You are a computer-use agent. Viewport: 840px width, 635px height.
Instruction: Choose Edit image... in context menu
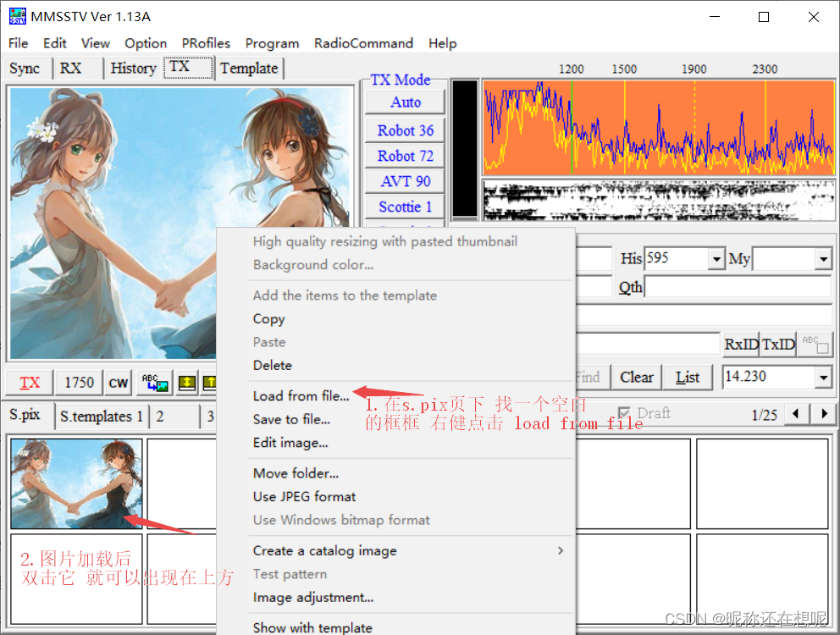(290, 443)
